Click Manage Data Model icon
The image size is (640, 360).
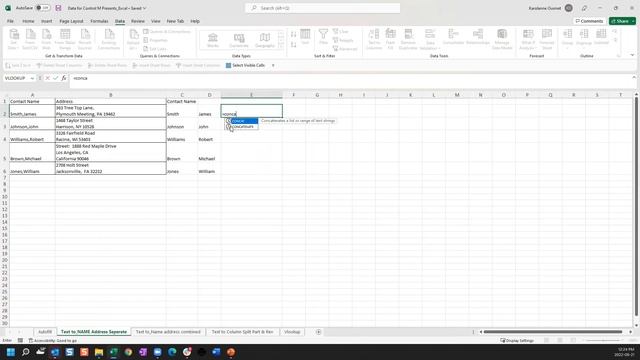[x=502, y=40]
